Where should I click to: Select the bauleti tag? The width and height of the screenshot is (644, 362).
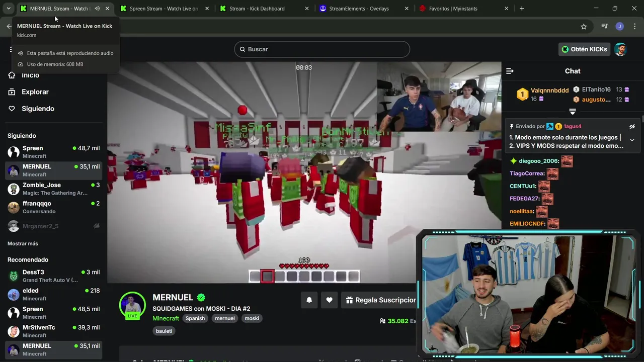pos(164,331)
